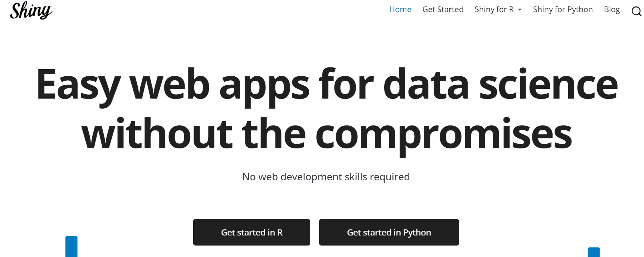The image size is (644, 257).
Task: Visit the Blog page
Action: pyautogui.click(x=611, y=10)
